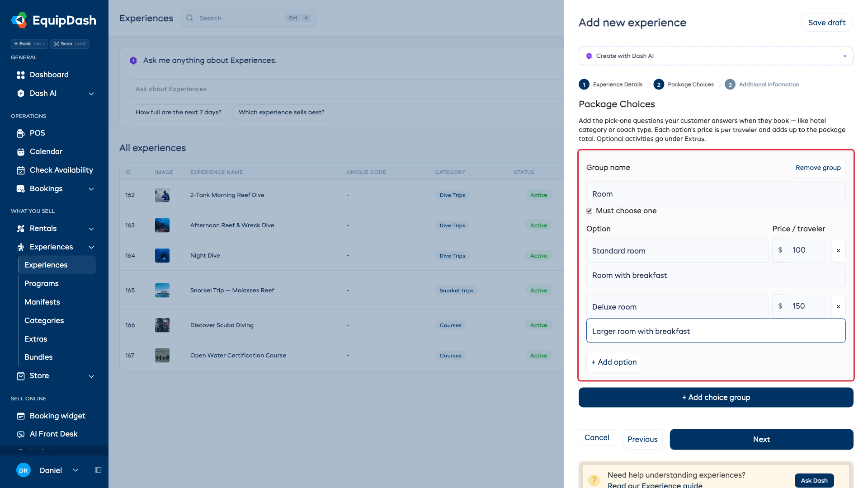This screenshot has height=488, width=868.
Task: Click Remove group button
Action: pyautogui.click(x=818, y=168)
